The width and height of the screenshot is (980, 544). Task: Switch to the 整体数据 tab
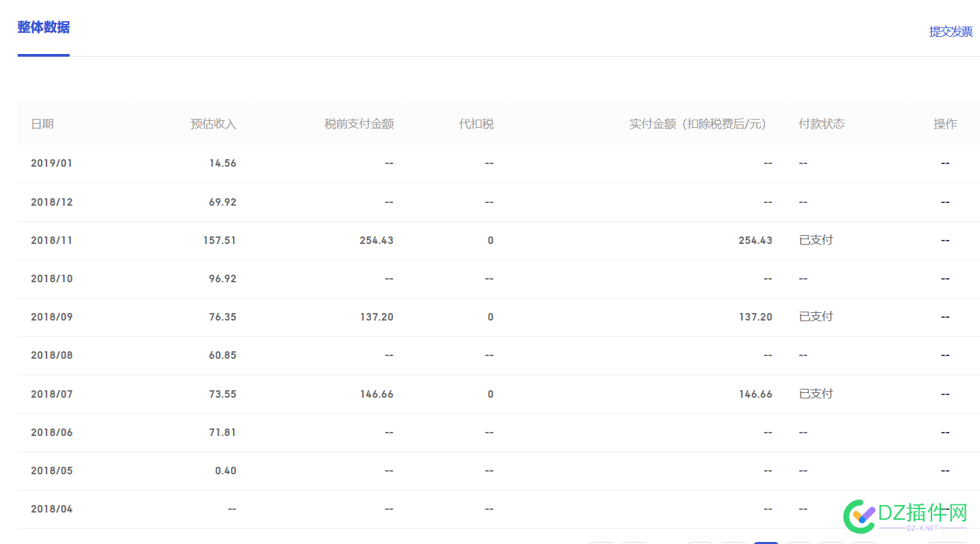[x=44, y=27]
